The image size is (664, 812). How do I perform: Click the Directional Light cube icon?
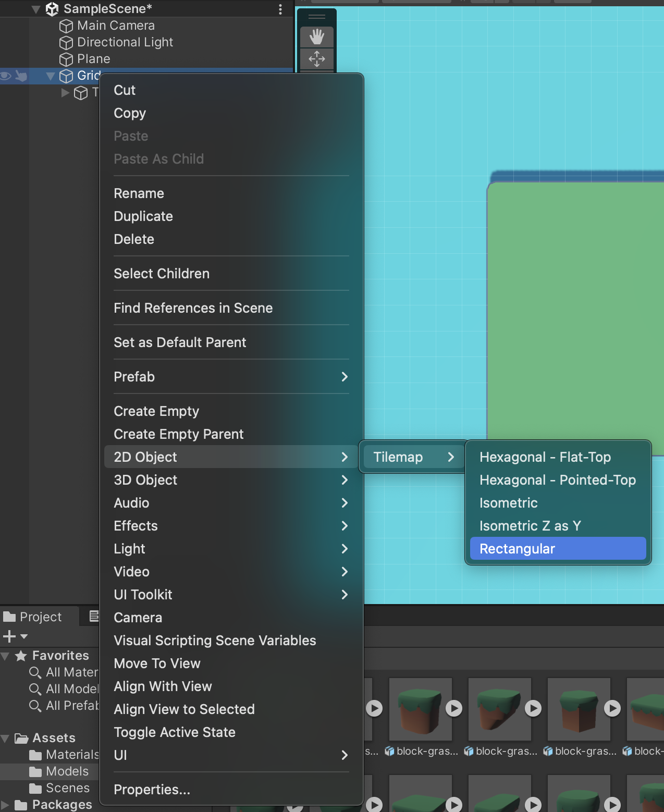tap(66, 43)
